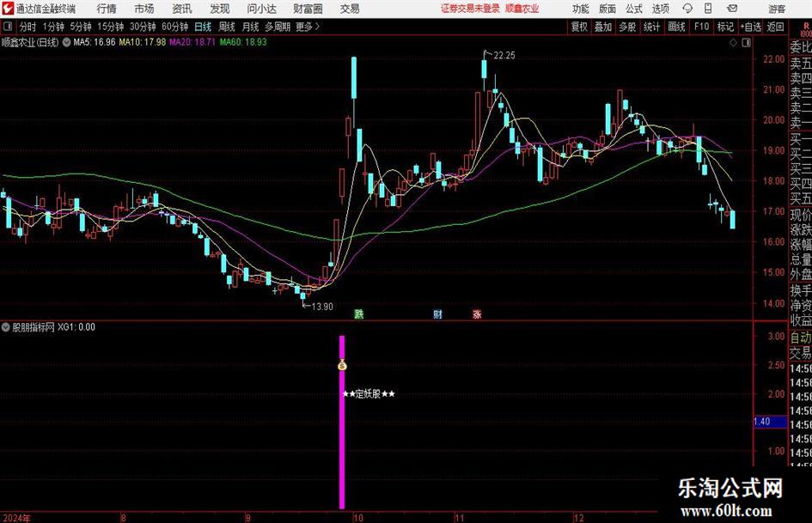Click the 复权 button
Screen dimensions: 812x523
pos(579,27)
